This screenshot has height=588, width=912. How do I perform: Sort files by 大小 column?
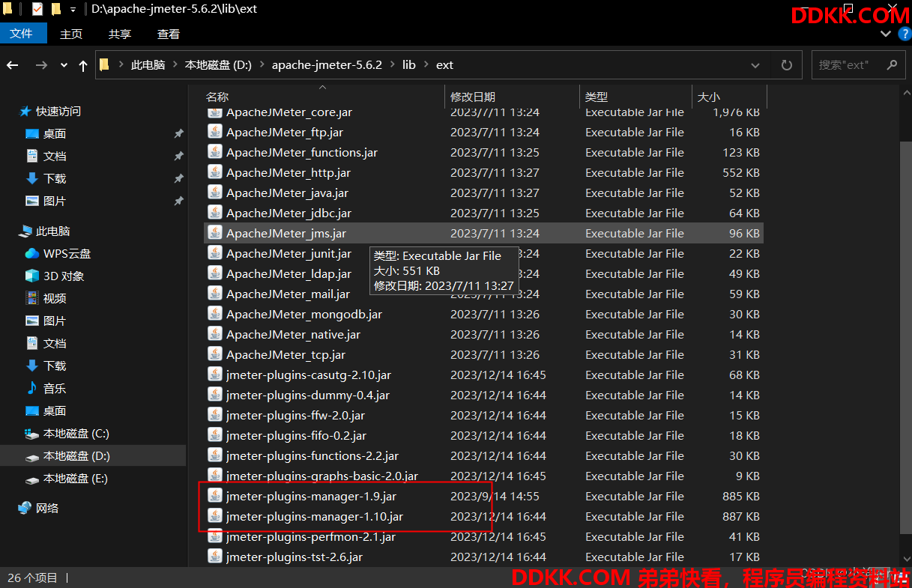point(709,97)
